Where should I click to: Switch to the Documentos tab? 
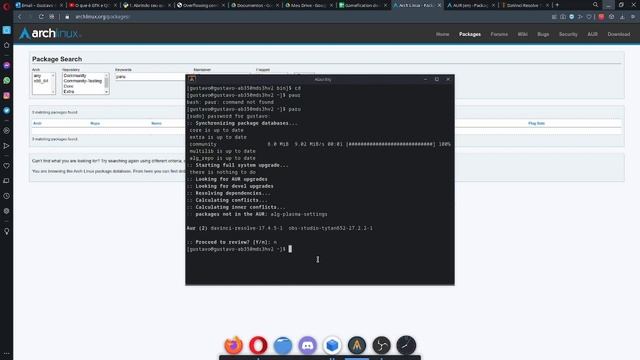tap(253, 5)
